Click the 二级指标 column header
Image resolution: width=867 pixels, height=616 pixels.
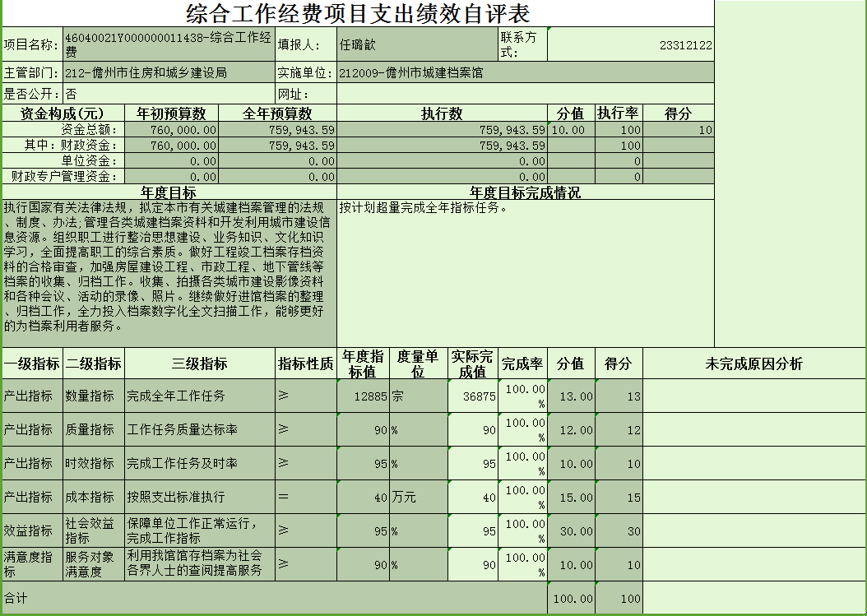click(94, 364)
